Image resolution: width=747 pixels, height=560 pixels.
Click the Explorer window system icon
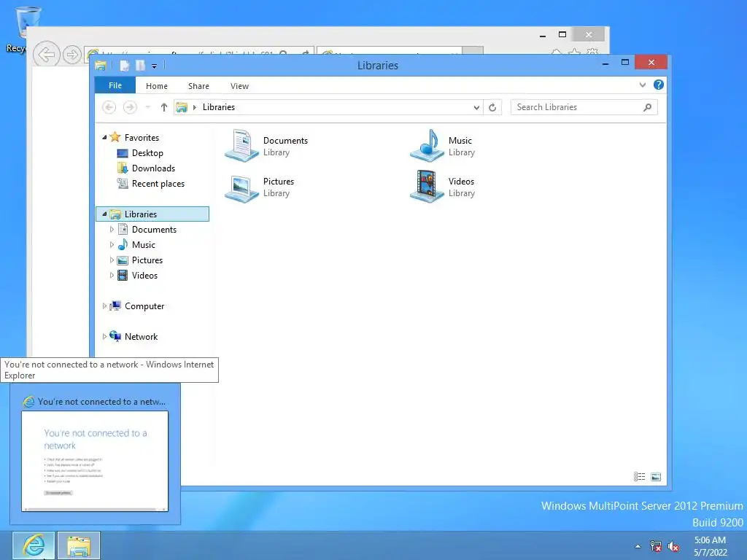point(101,66)
